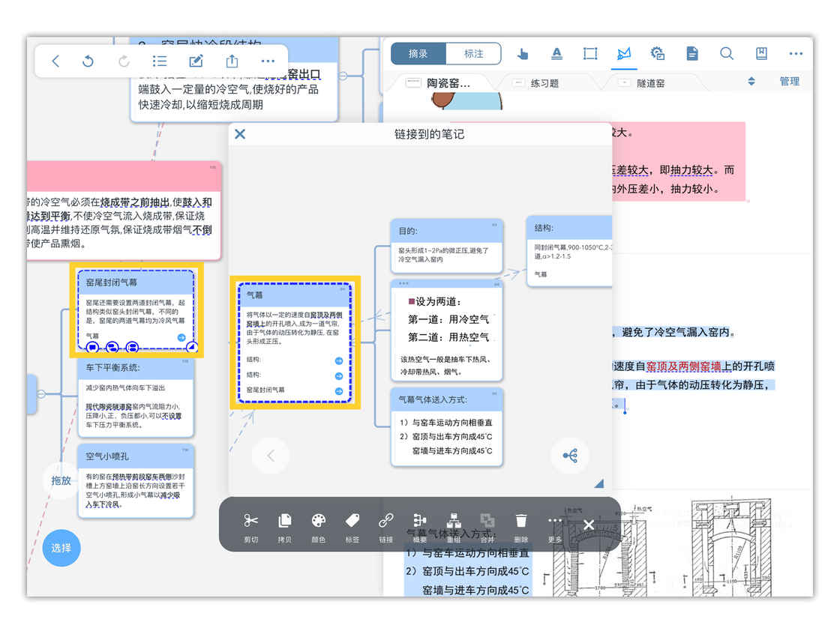Follow second 结构 link arrow in 气幕 card

(338, 376)
